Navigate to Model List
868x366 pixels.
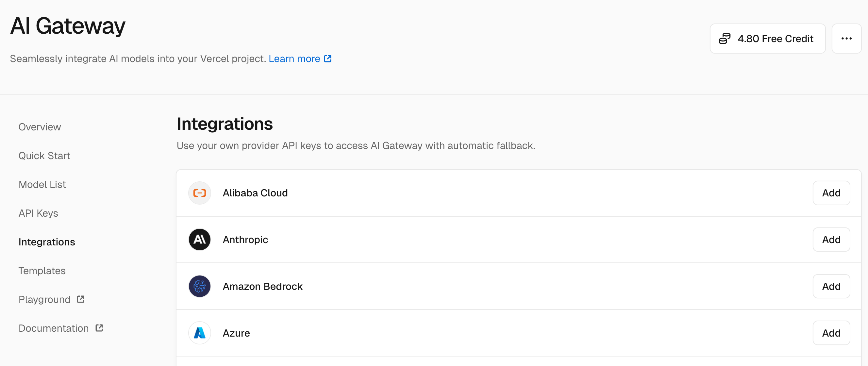pyautogui.click(x=42, y=184)
